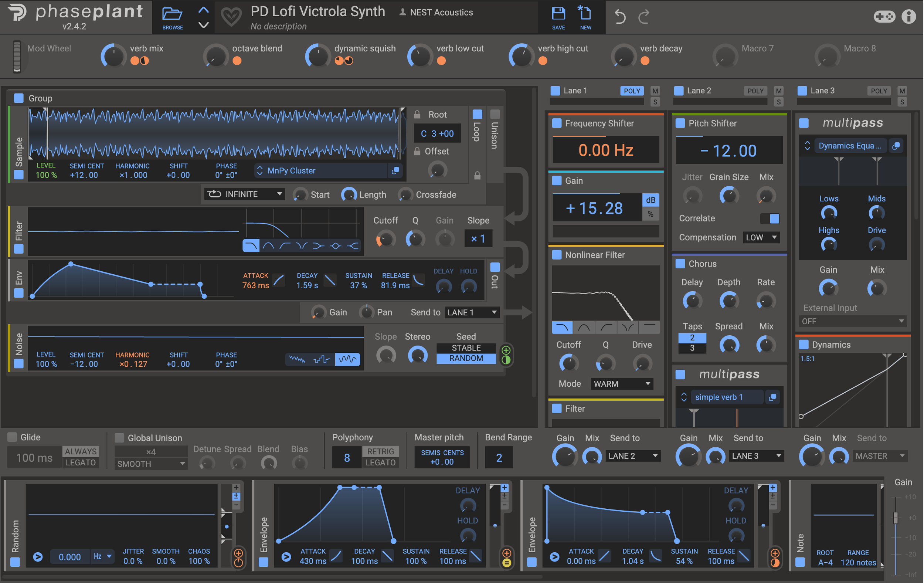Open the INFINITE loop mode dropdown
The image size is (924, 583).
[244, 194]
